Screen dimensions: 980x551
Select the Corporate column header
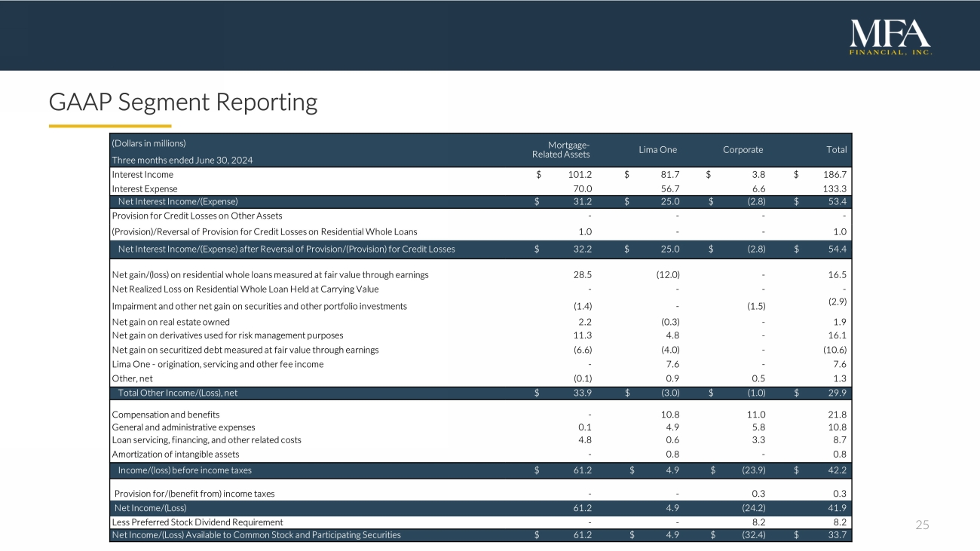point(743,149)
